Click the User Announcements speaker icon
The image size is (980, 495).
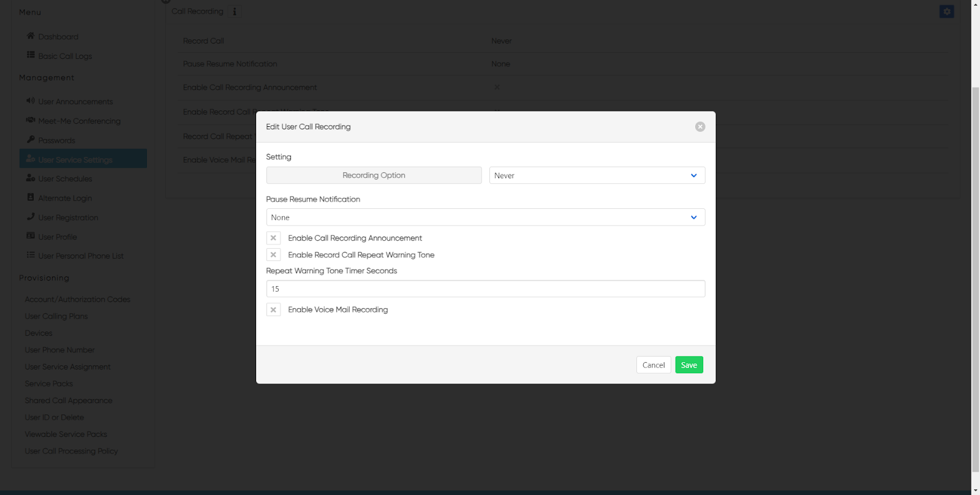[31, 100]
